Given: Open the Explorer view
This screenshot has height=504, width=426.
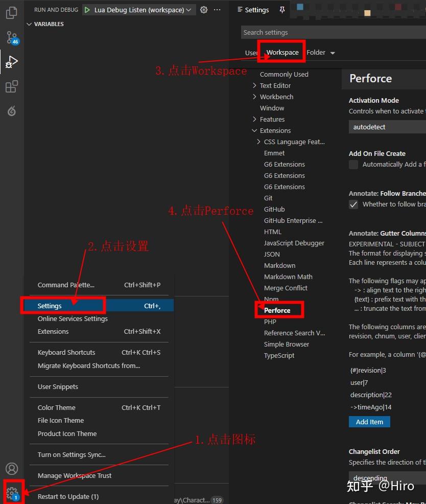Looking at the screenshot, I should tap(11, 12).
